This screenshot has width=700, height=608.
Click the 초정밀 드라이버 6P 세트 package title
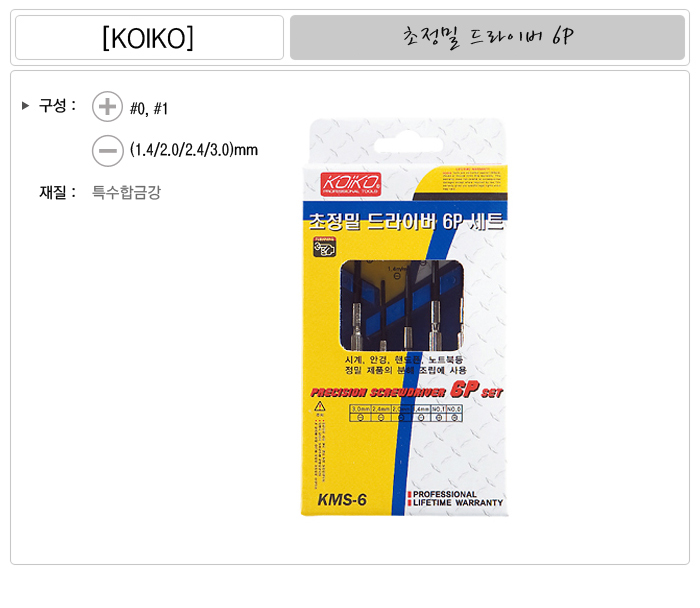pos(406,221)
